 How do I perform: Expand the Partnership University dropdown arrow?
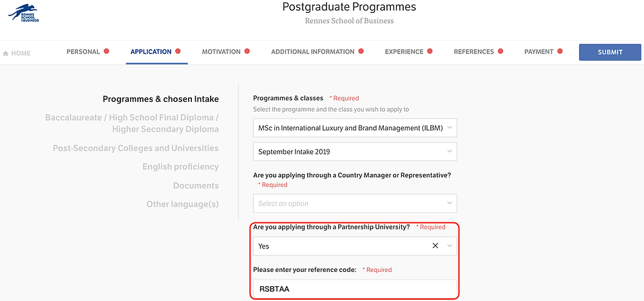pyautogui.click(x=450, y=246)
